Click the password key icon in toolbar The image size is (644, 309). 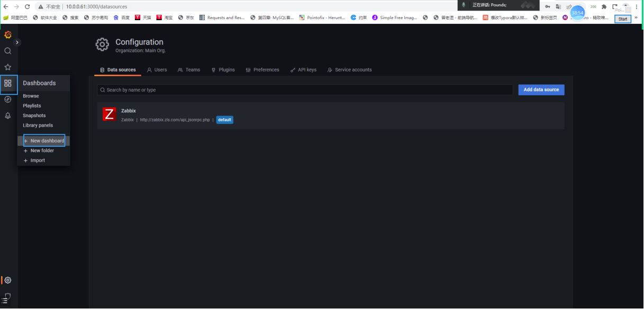tap(548, 6)
